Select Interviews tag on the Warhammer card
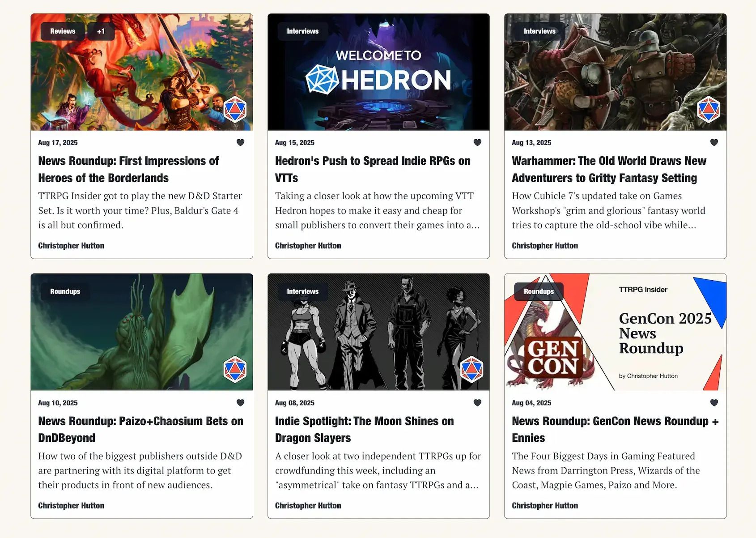 (539, 31)
